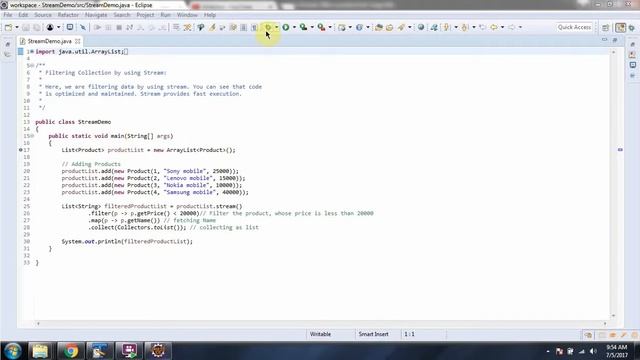Click the horizontal scrollbar right arrow

tap(605, 324)
